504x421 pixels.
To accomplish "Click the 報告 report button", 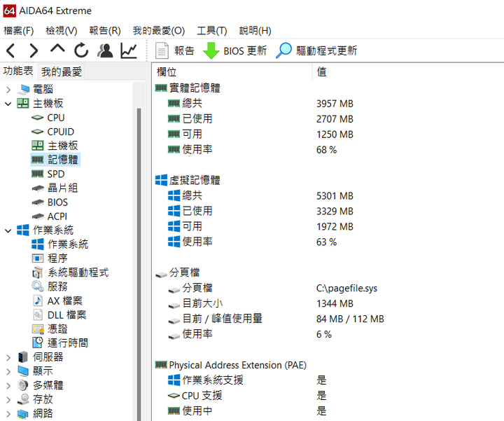I will pos(175,51).
